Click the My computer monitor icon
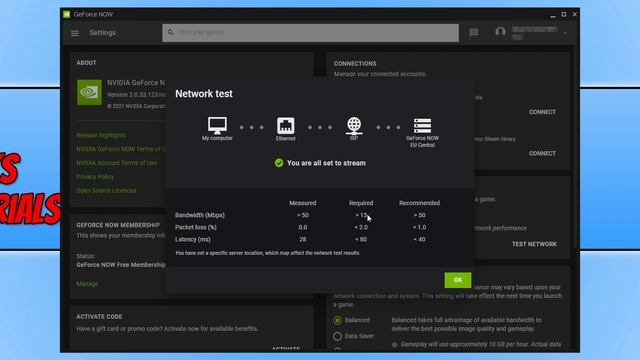Screen dimensions: 640x360 pos(217,125)
